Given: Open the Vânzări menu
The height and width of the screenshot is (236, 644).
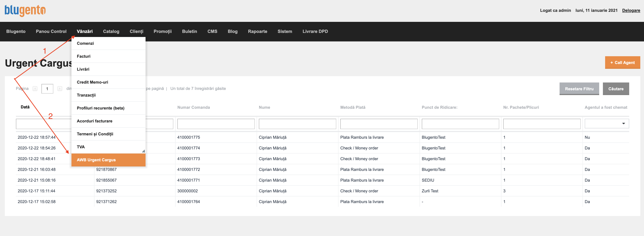Looking at the screenshot, I should pos(84,31).
